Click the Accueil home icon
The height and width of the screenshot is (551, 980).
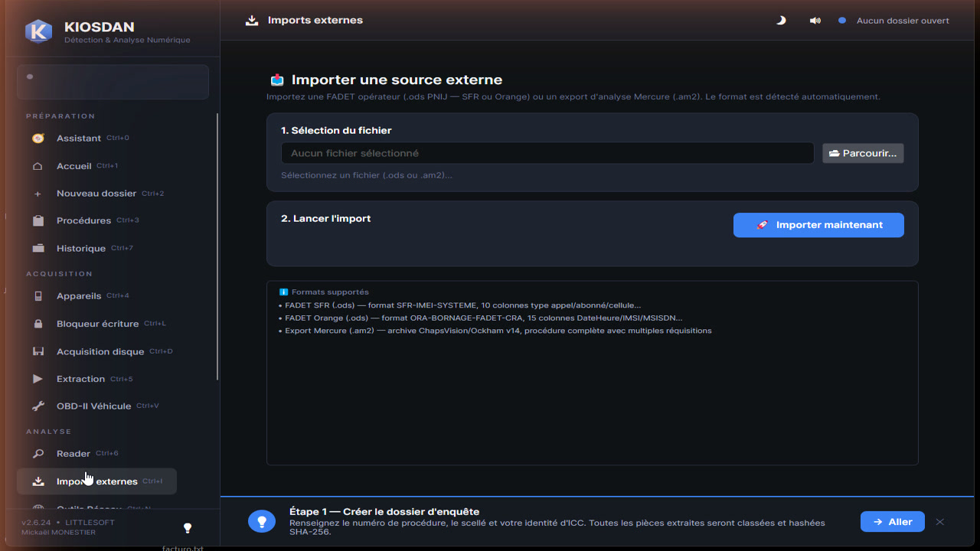pyautogui.click(x=38, y=166)
